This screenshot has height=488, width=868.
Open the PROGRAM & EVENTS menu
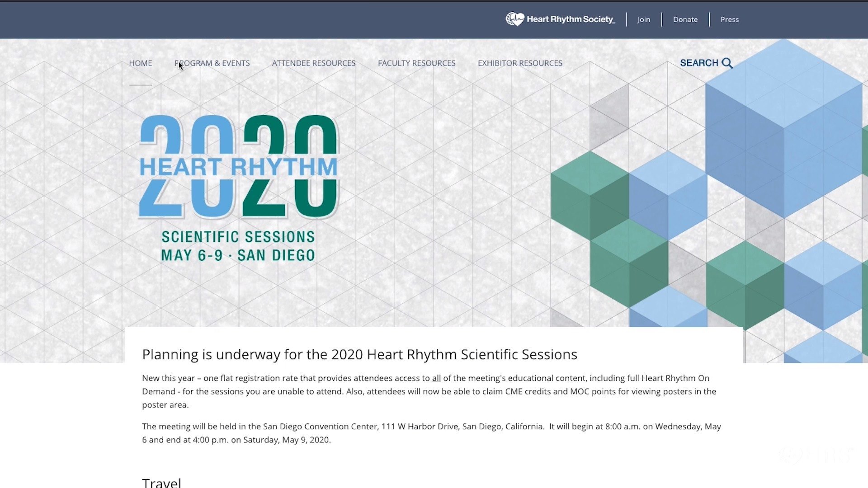point(212,63)
